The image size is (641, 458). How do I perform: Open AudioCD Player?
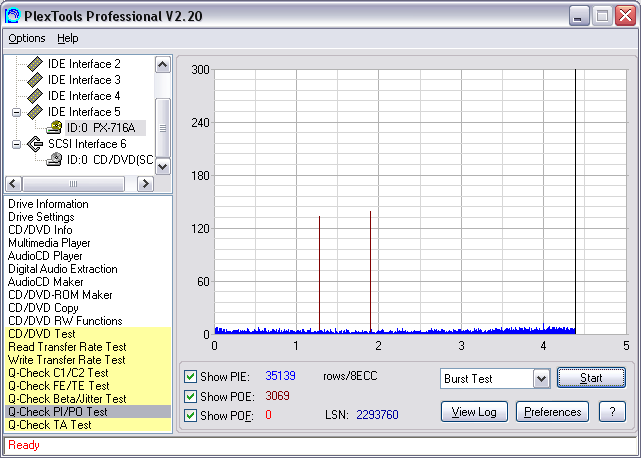click(45, 256)
